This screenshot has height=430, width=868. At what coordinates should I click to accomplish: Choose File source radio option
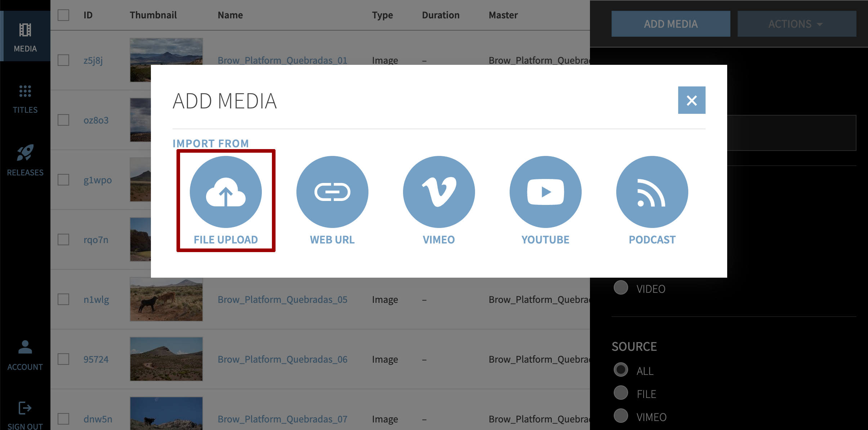(x=621, y=393)
